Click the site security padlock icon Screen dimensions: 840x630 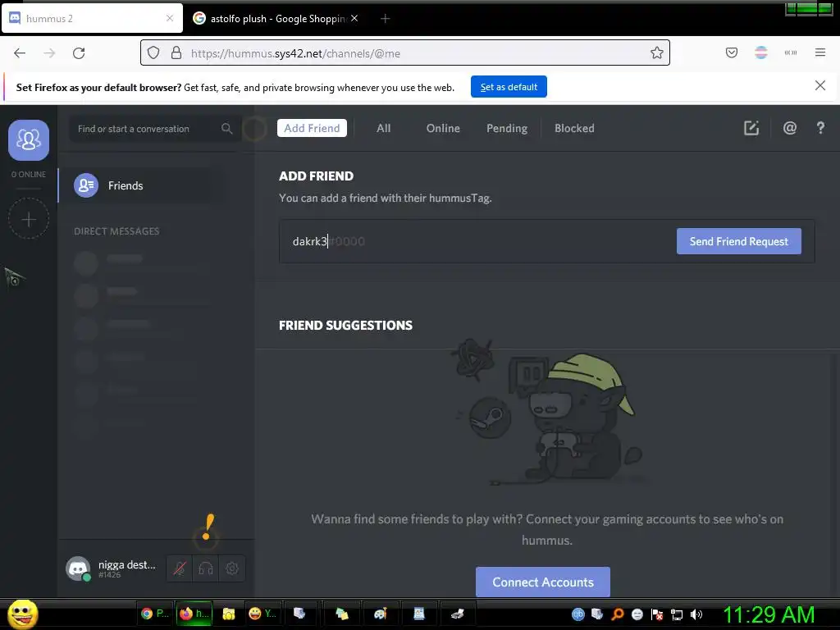coord(176,53)
